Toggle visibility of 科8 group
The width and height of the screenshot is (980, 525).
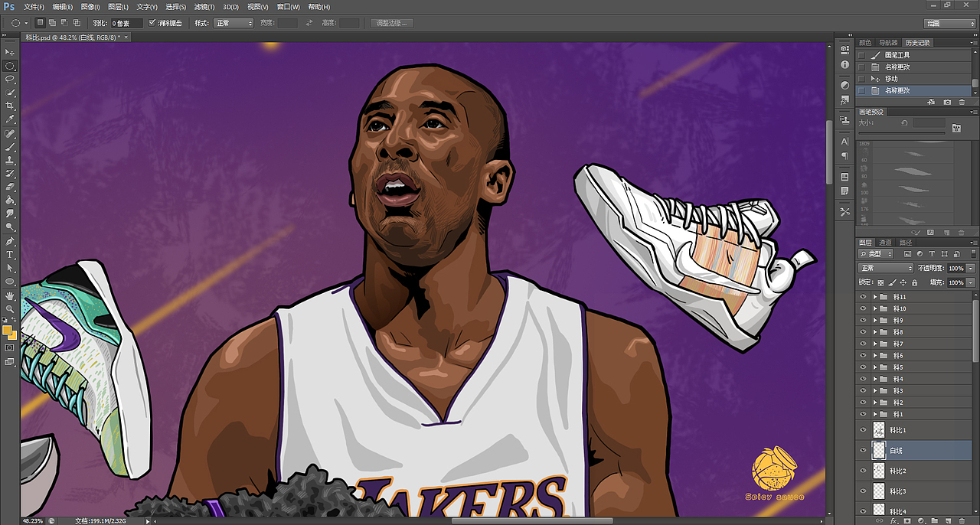(864, 332)
